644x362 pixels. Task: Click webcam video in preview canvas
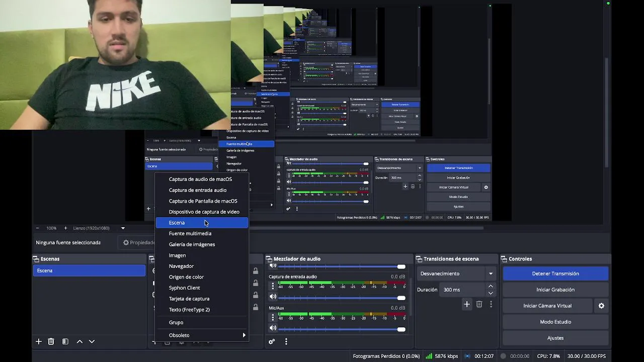click(115, 65)
